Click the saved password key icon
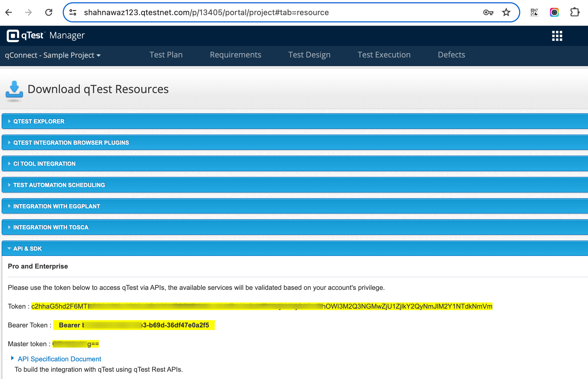The height and width of the screenshot is (379, 588). [x=488, y=12]
